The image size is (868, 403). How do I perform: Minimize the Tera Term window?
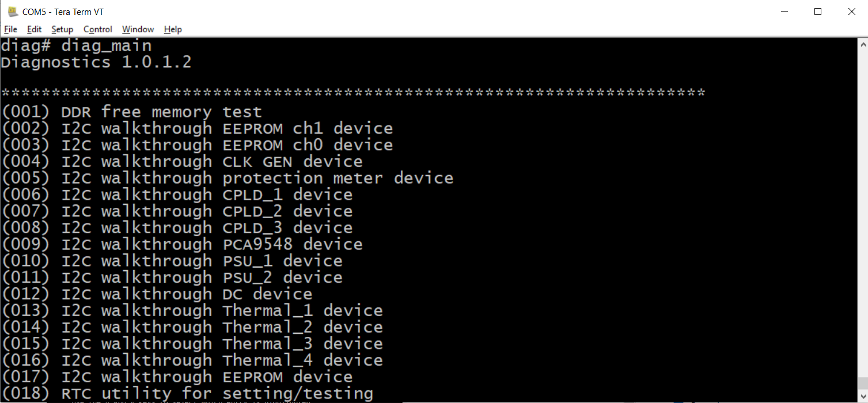pos(783,12)
